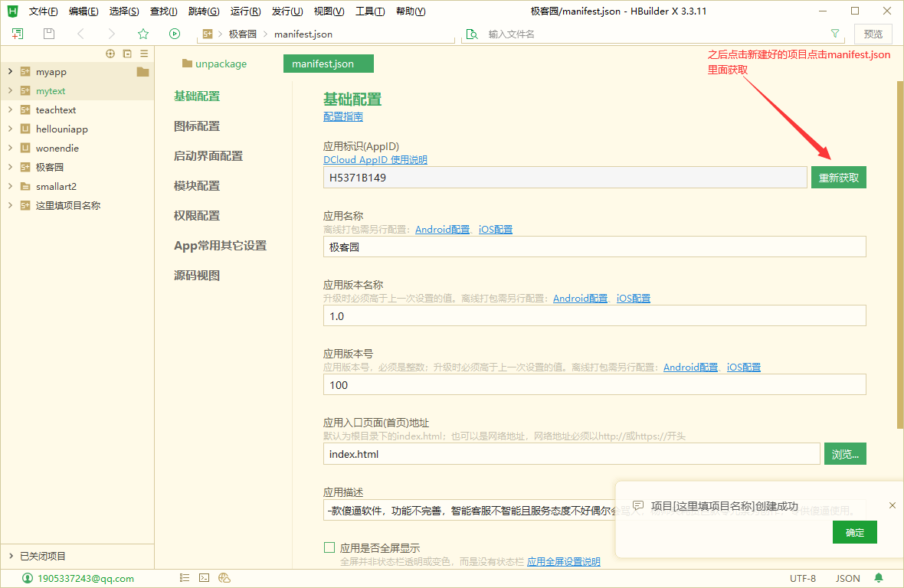
Task: Click the outline list icon in status bar
Action: click(185, 577)
